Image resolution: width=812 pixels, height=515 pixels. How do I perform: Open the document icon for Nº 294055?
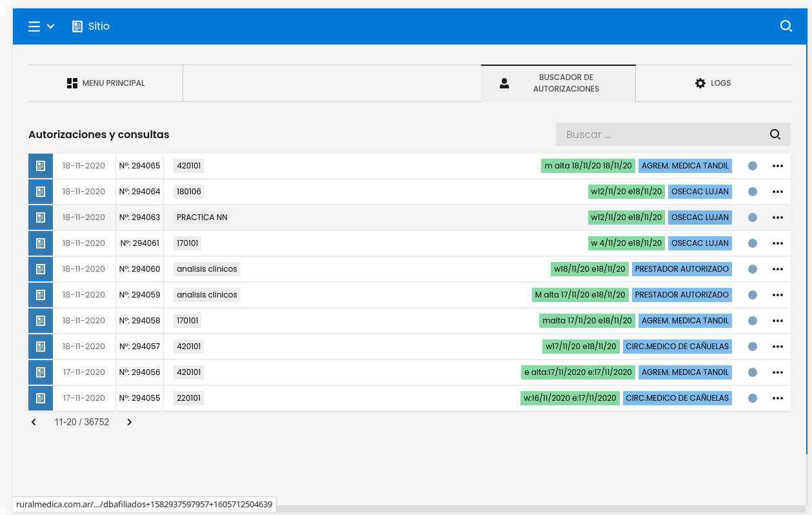click(41, 398)
